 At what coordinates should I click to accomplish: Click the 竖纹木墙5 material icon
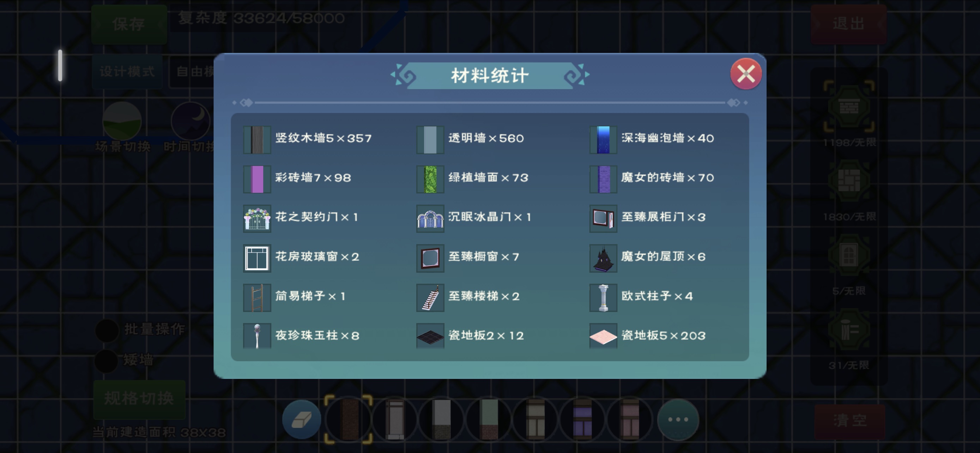coord(257,140)
